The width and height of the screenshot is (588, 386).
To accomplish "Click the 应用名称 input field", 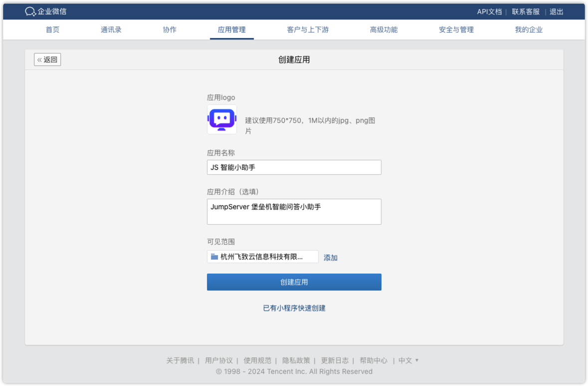I will tap(294, 167).
